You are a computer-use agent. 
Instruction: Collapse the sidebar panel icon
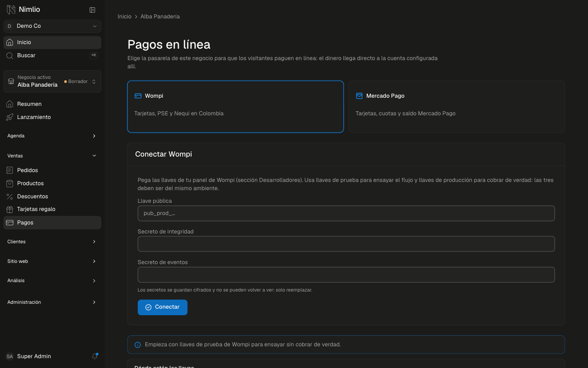(92, 10)
